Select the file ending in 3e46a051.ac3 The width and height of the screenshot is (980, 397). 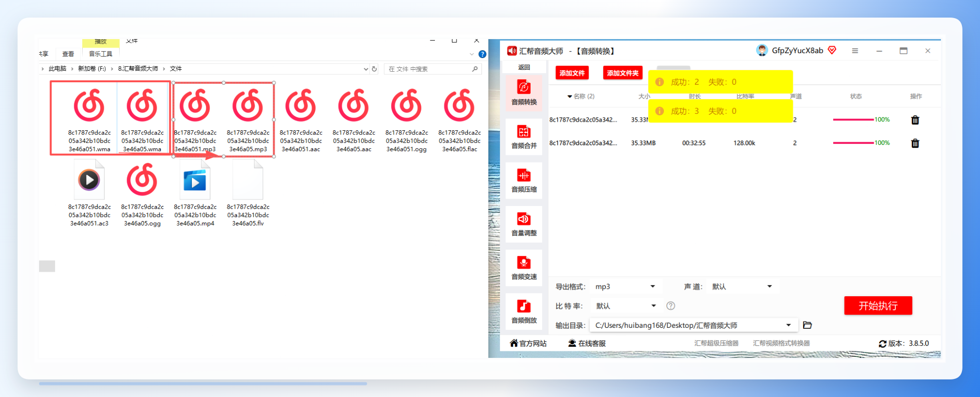(89, 193)
